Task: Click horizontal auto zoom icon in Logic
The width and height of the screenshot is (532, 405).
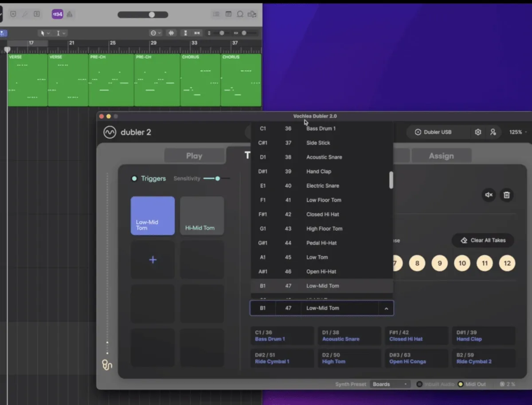Action: click(197, 33)
